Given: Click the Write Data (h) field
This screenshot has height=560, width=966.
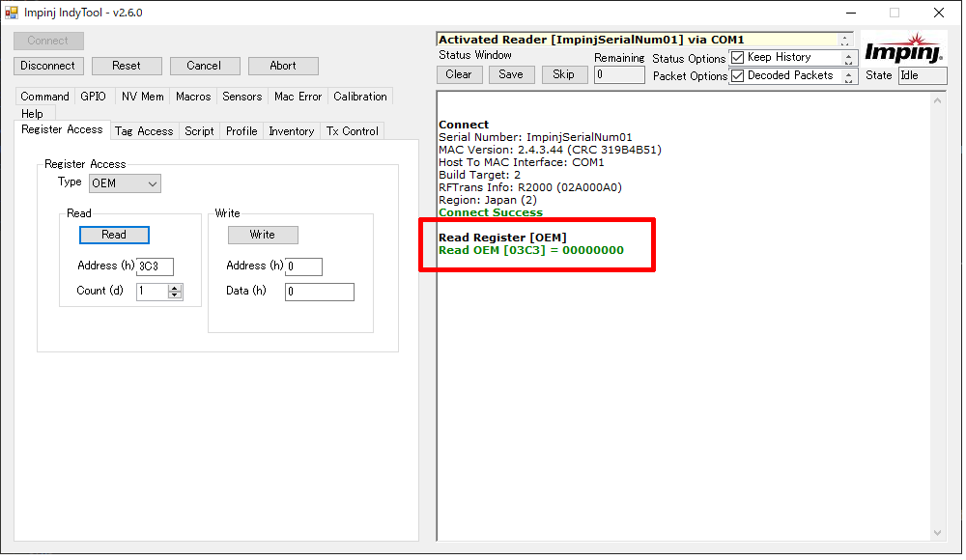Looking at the screenshot, I should click(320, 292).
